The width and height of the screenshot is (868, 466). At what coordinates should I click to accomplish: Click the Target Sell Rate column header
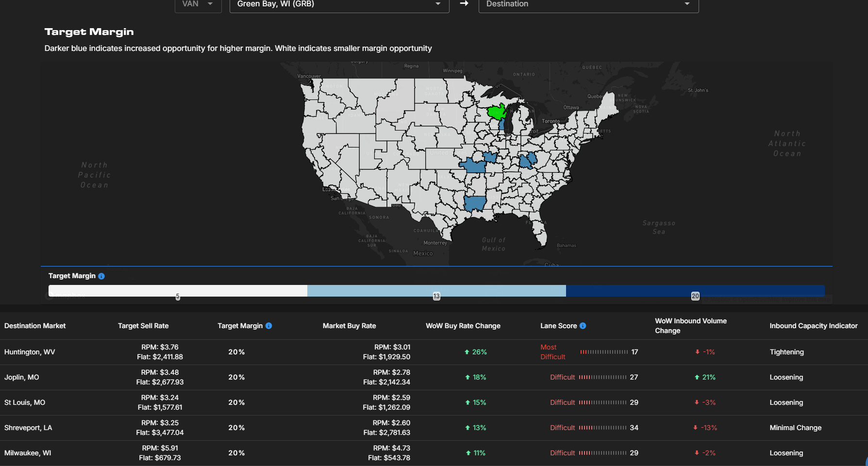pos(143,326)
